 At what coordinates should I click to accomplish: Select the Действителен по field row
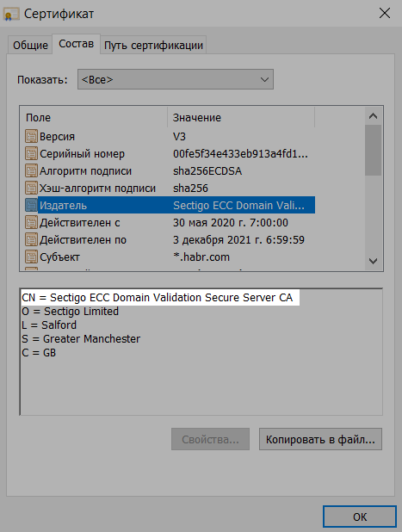coord(170,240)
